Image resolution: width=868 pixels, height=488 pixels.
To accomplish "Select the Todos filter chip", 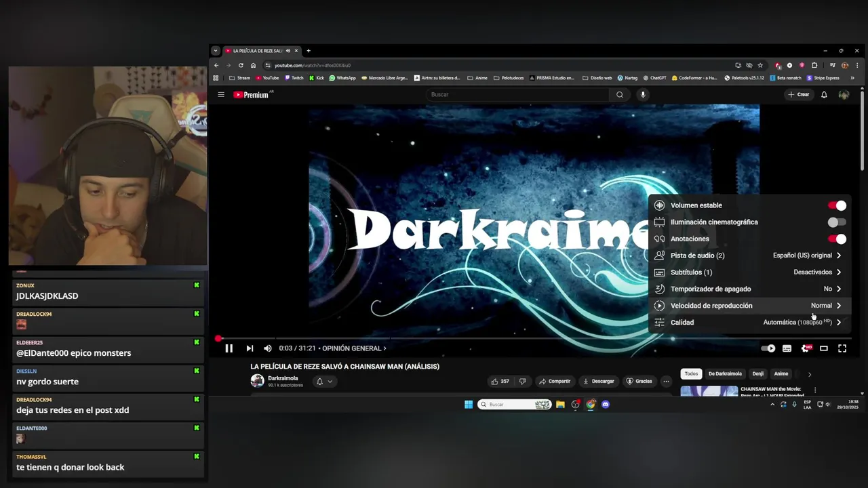I will (x=691, y=374).
